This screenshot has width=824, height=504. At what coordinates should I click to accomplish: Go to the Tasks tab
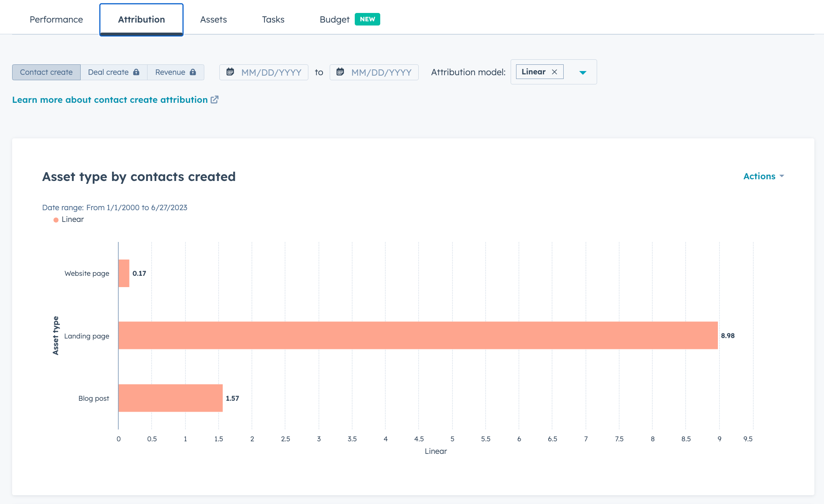273,20
